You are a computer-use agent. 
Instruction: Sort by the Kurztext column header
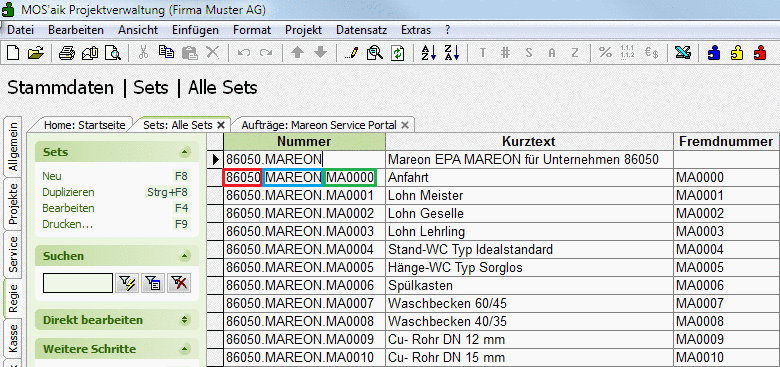pyautogui.click(x=529, y=142)
